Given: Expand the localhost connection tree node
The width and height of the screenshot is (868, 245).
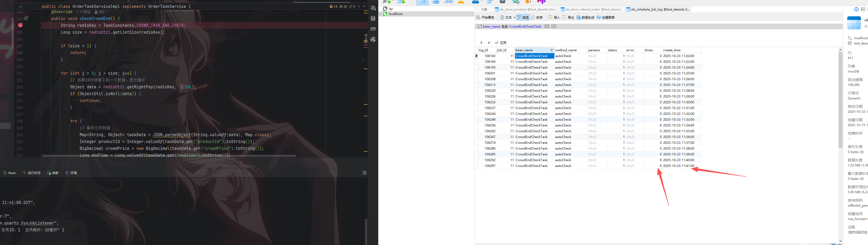Looking at the screenshot, I should pos(380,14).
